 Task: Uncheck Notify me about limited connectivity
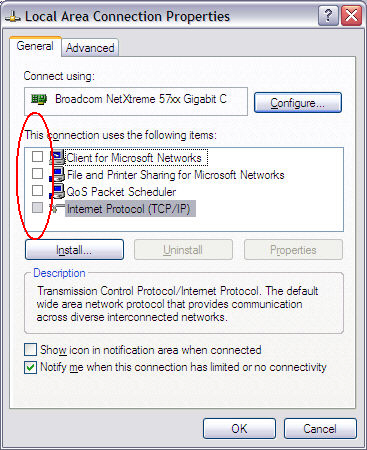[x=30, y=367]
